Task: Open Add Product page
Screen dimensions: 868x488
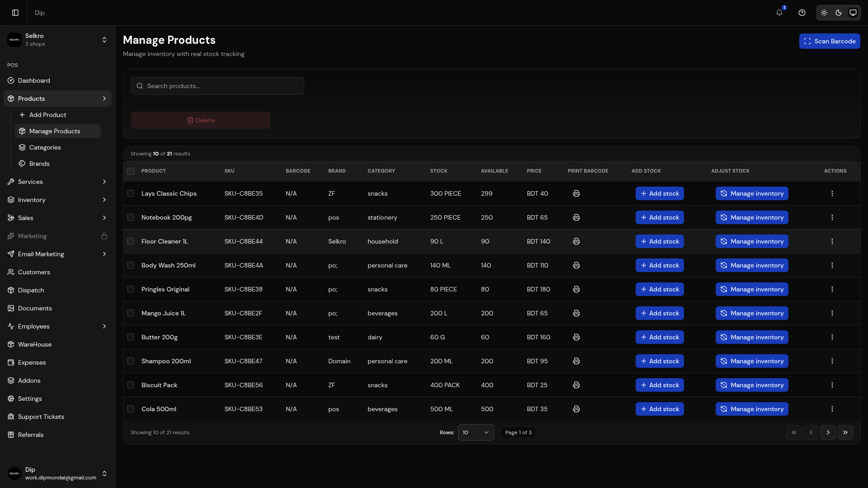Action: (58, 115)
